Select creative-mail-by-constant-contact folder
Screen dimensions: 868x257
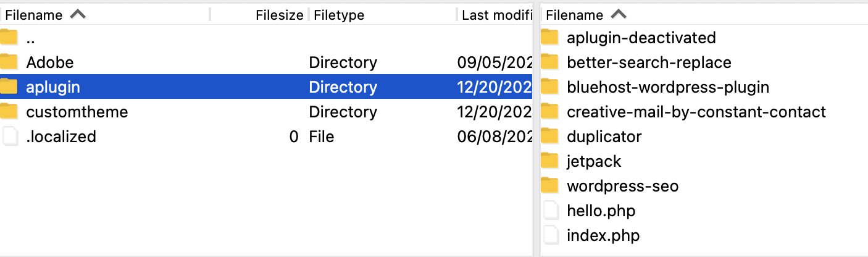(x=696, y=112)
